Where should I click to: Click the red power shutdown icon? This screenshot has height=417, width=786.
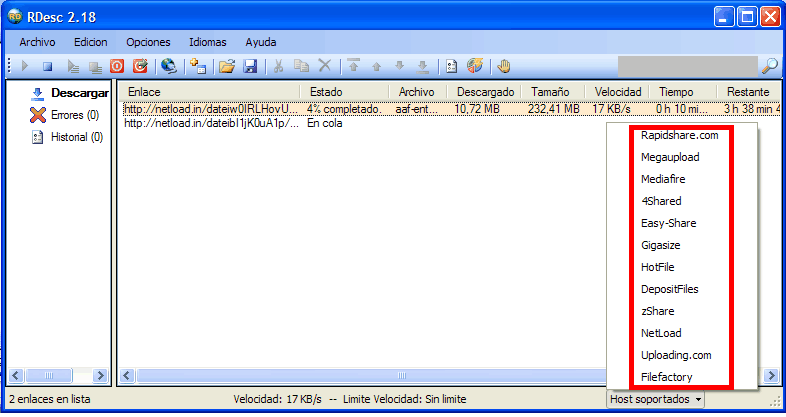pyautogui.click(x=117, y=66)
